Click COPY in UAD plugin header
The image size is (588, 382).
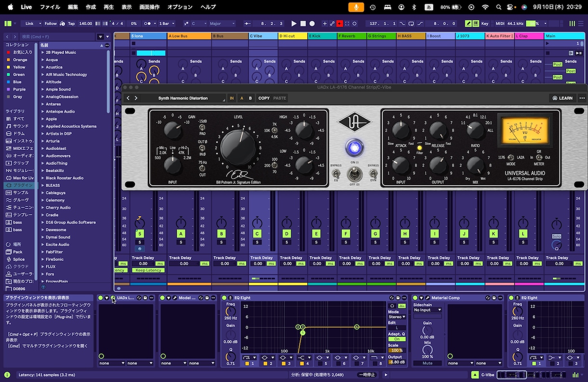(264, 98)
